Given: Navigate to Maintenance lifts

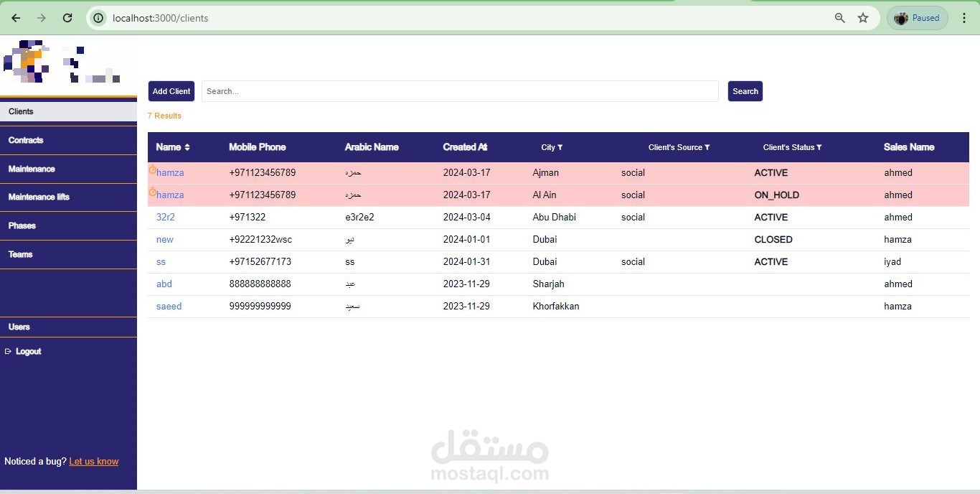Looking at the screenshot, I should coord(39,197).
